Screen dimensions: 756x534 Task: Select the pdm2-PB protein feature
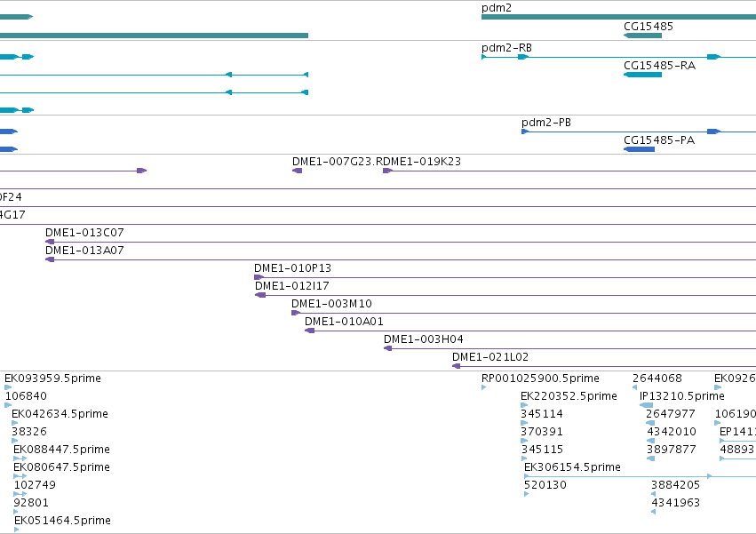(639, 132)
